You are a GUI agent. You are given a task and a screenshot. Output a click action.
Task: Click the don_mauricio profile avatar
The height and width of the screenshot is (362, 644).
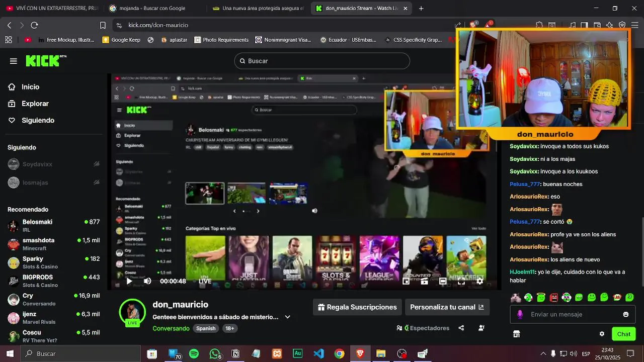[x=132, y=313]
